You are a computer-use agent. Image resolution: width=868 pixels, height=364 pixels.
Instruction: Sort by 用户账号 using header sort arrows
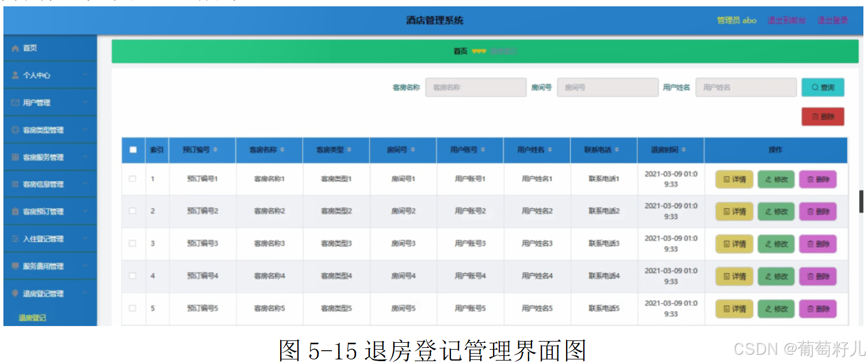tap(483, 150)
